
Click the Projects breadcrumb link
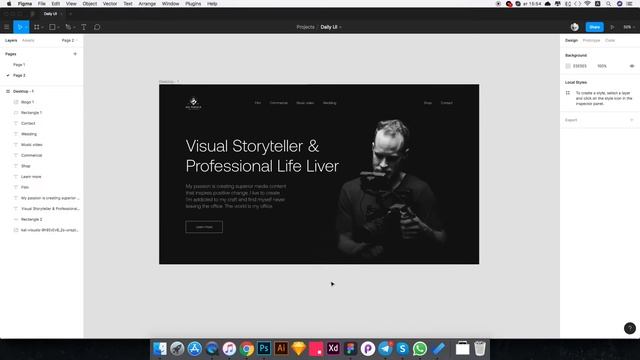point(305,27)
